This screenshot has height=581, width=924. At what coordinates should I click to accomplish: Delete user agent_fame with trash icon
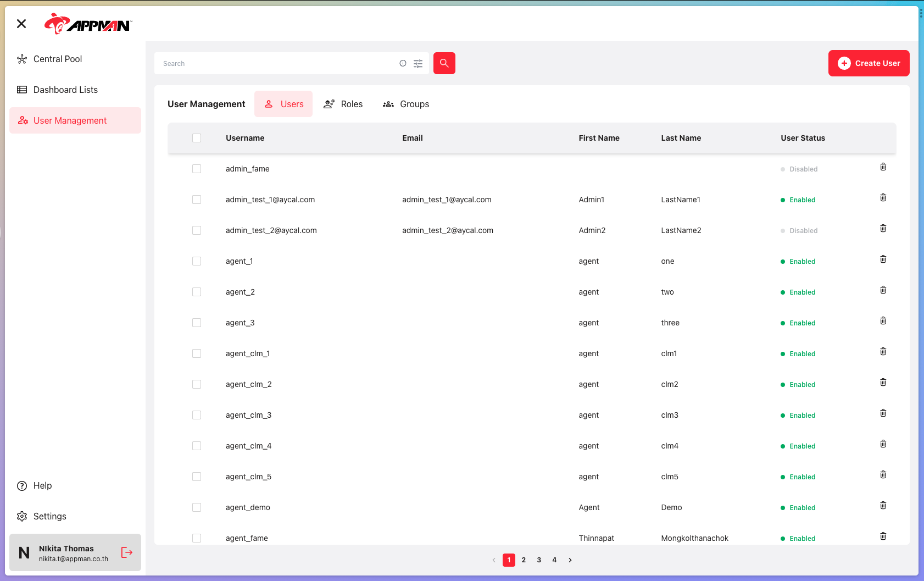(x=883, y=536)
